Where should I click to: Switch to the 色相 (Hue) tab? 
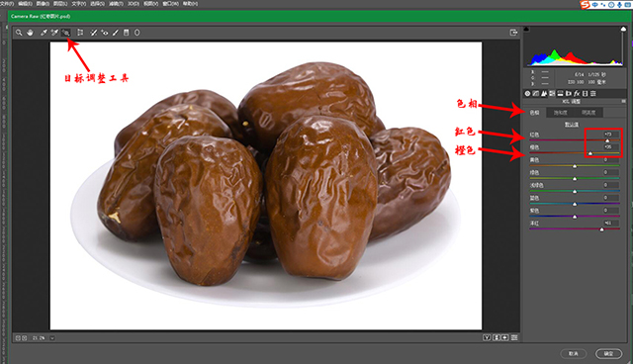tap(534, 113)
